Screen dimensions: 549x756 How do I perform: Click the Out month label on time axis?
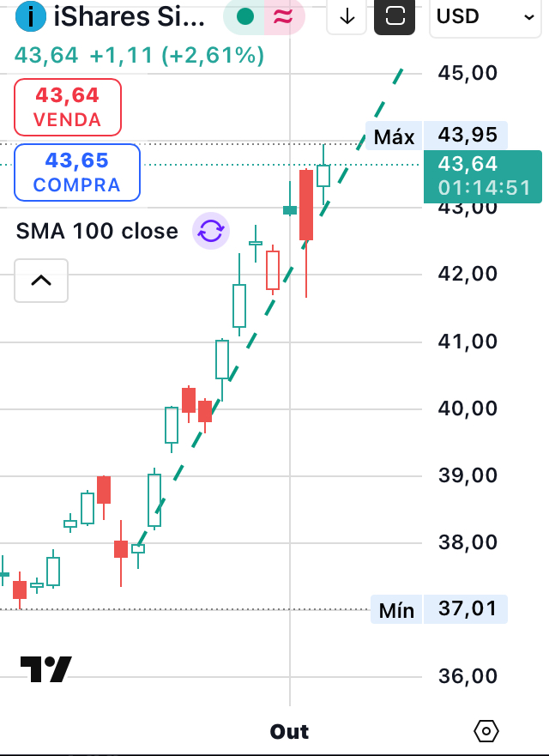coord(290,731)
